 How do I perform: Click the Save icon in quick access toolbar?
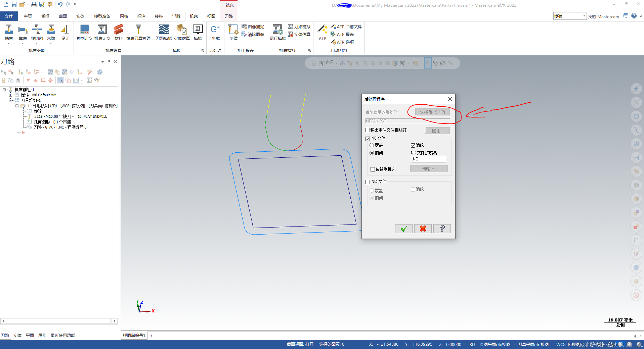click(14, 4)
